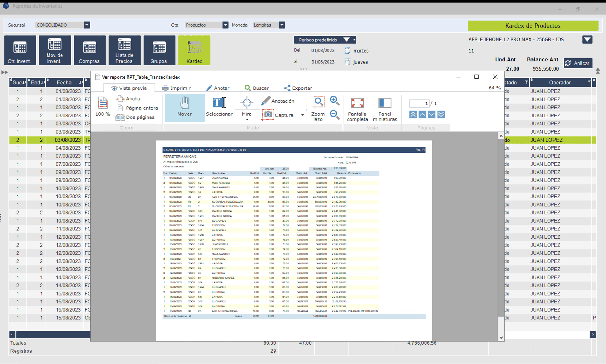Switch to Buscar tab

coord(257,88)
